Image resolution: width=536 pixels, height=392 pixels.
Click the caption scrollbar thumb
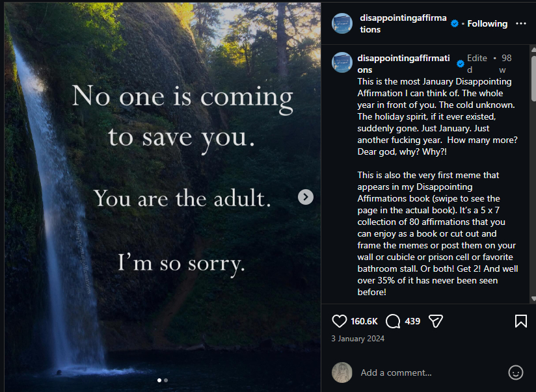[533, 77]
